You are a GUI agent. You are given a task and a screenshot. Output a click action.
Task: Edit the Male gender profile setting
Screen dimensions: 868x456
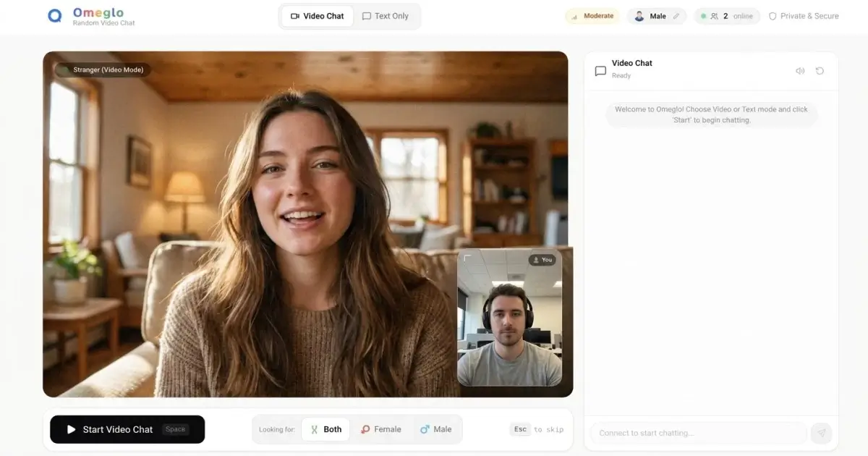pos(656,16)
